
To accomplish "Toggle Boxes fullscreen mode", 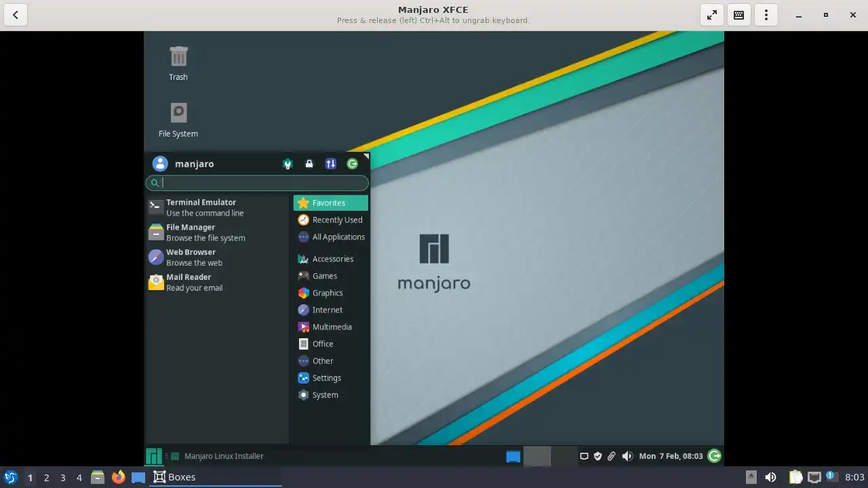I will click(712, 15).
